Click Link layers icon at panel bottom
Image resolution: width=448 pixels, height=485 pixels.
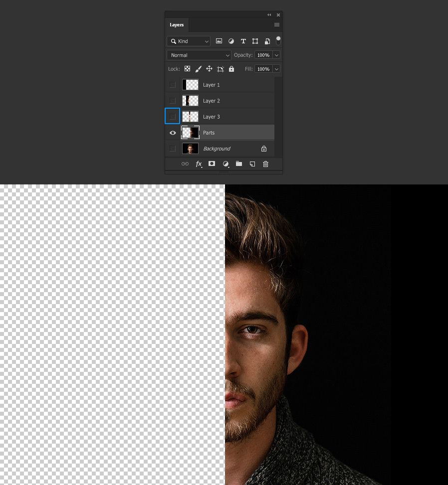coord(185,163)
